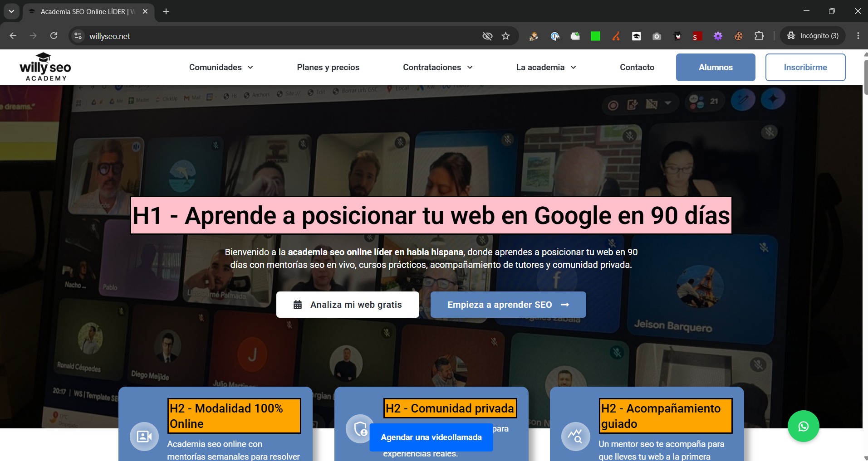Open the red S extension icon

[697, 36]
